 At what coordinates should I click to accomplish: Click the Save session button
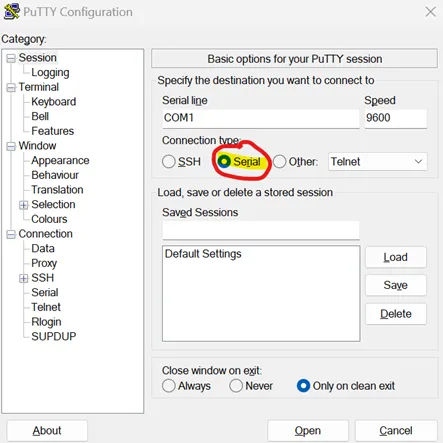coord(396,285)
